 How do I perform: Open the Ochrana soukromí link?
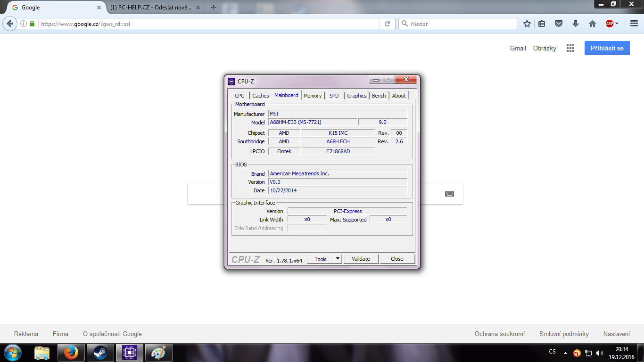coord(500,334)
